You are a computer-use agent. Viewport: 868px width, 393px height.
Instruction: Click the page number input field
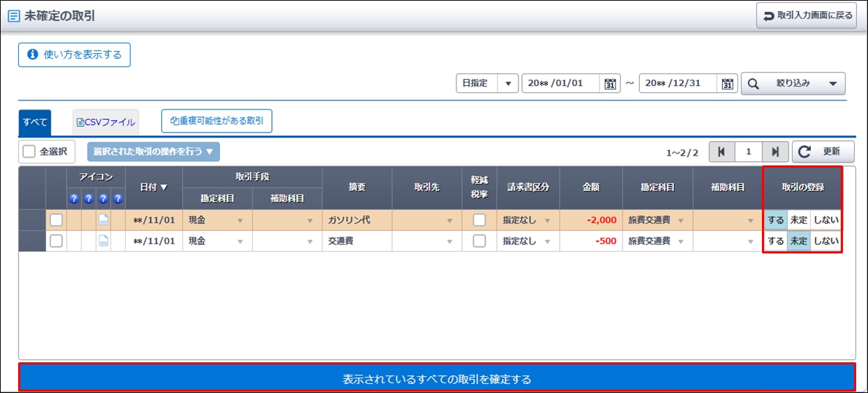(748, 151)
